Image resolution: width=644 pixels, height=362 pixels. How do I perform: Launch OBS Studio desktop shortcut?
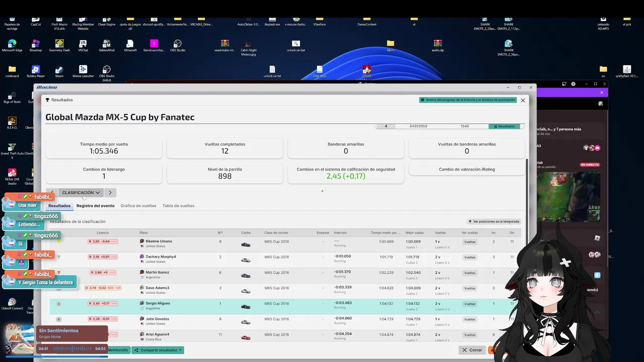[x=178, y=46]
